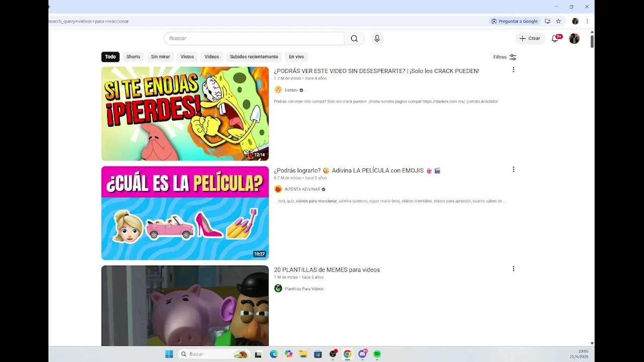Click the YouTube search magnifier button
This screenshot has height=362, width=644.
[354, 39]
